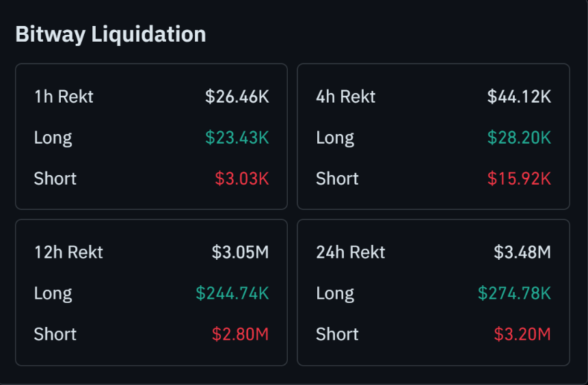The width and height of the screenshot is (588, 385).
Task: Click the 1h long value $23.43K
Action: pos(237,137)
